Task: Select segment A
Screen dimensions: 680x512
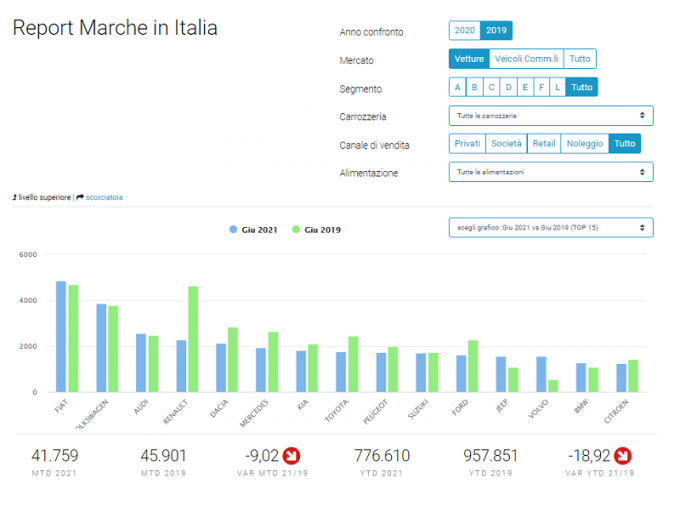Action: pyautogui.click(x=458, y=87)
